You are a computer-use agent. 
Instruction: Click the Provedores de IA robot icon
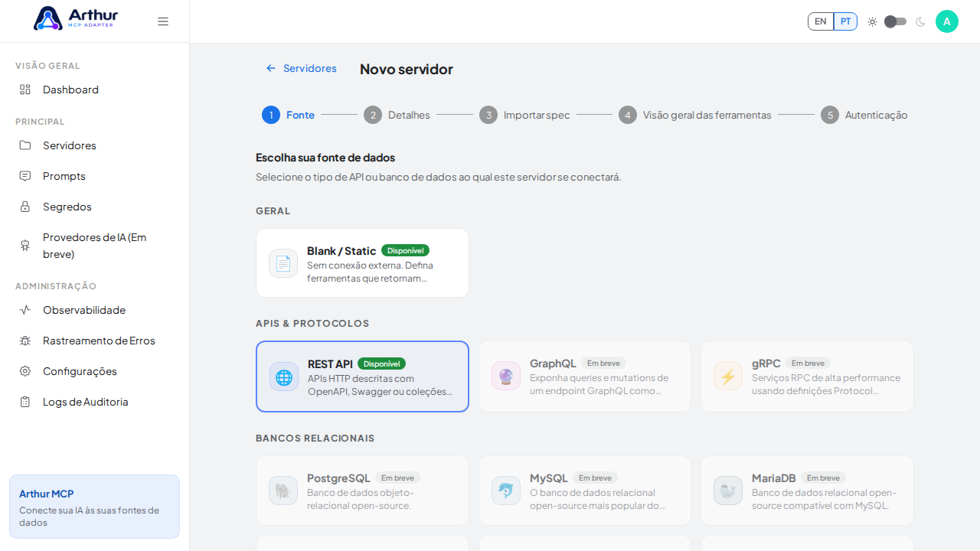(x=25, y=246)
